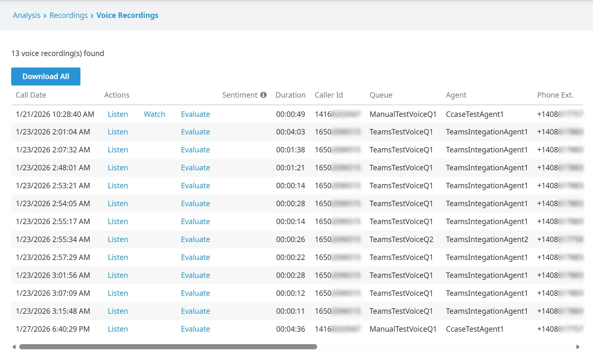Download all voice recordings
593x364 pixels.
pos(46,77)
